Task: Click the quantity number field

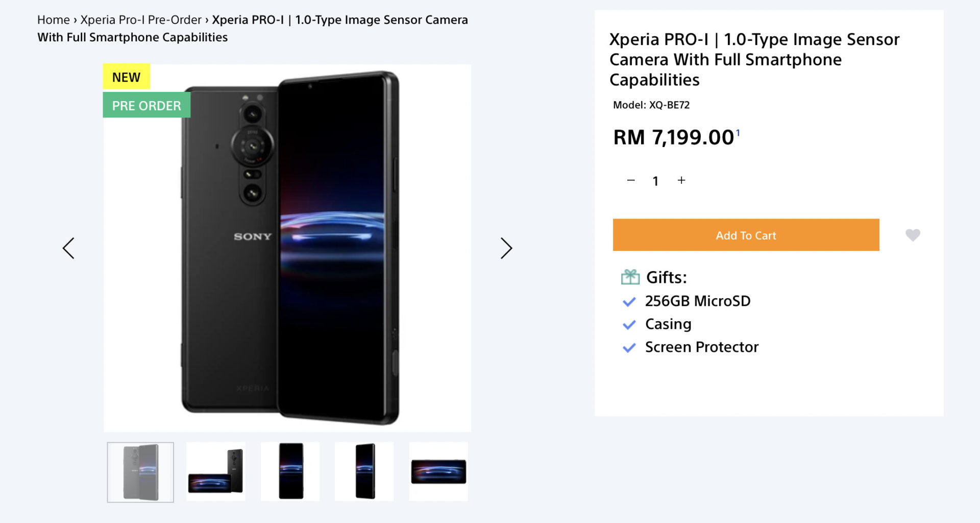Action: [655, 181]
